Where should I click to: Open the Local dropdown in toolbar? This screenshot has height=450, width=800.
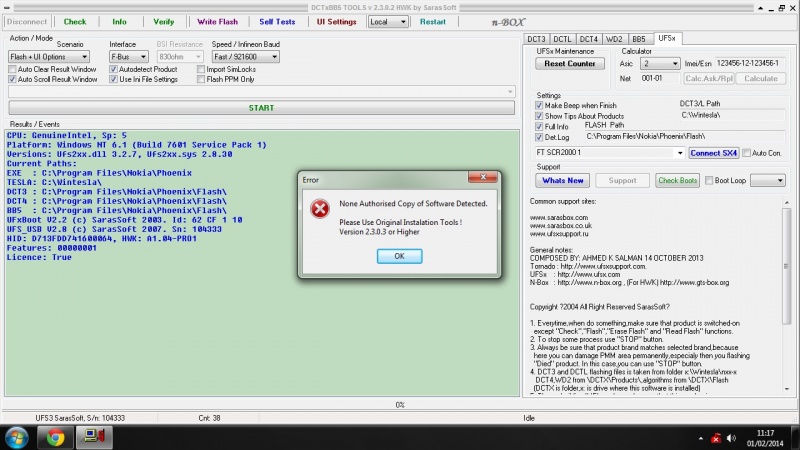pyautogui.click(x=388, y=22)
